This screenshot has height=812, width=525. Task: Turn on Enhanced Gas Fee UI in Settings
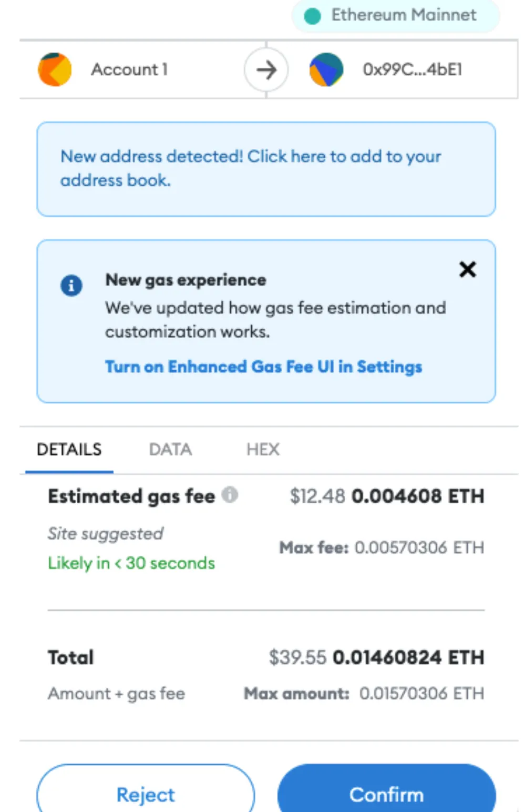pos(263,367)
